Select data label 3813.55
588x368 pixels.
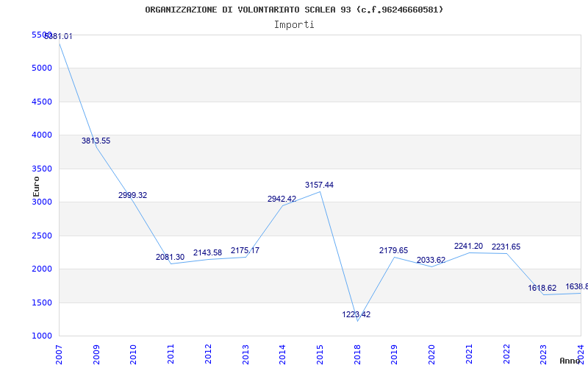click(96, 141)
